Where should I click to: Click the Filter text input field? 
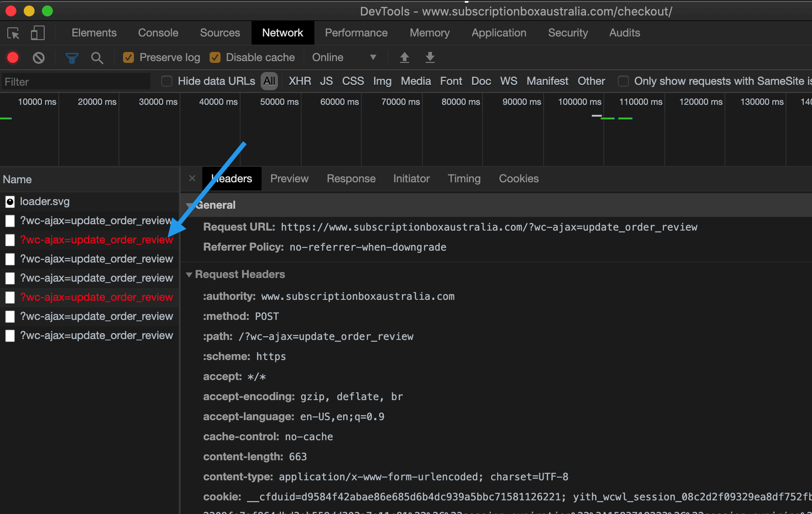pos(75,82)
